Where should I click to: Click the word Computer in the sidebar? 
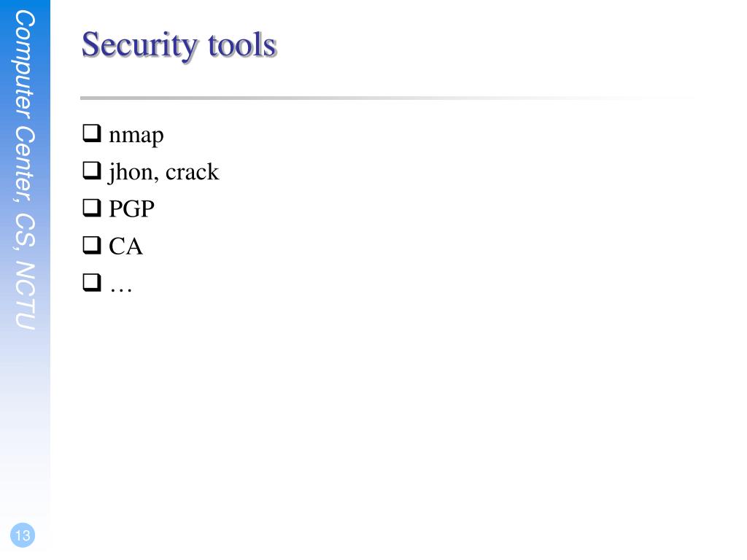click(x=25, y=65)
